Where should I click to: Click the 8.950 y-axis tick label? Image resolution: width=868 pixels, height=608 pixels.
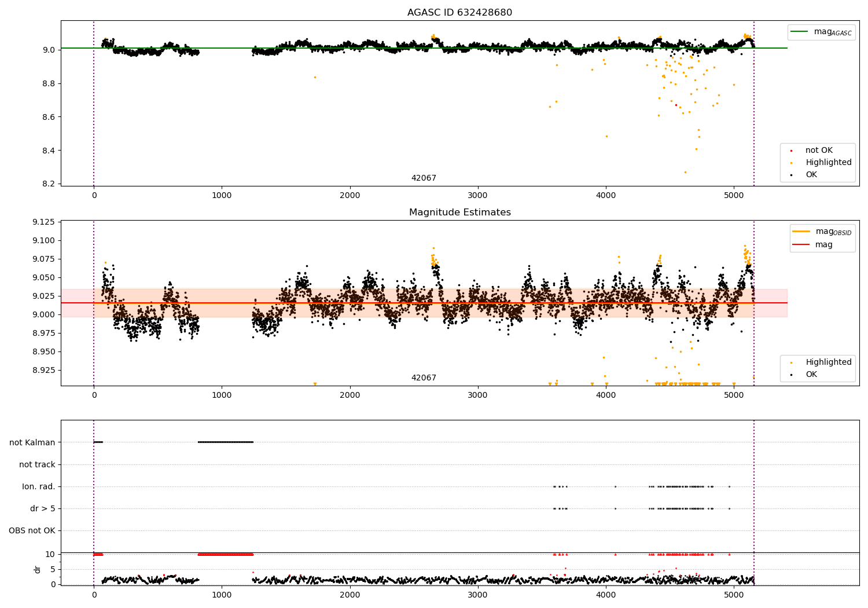click(x=44, y=351)
